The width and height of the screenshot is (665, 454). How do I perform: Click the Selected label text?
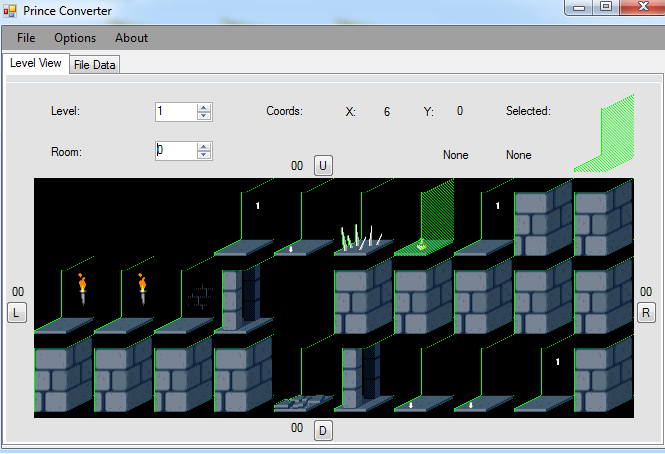click(x=528, y=111)
